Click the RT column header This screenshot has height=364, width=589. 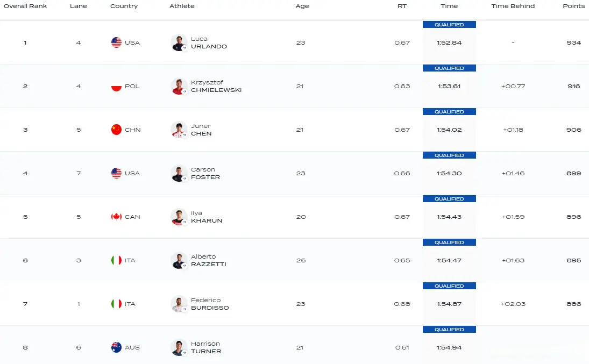[402, 6]
